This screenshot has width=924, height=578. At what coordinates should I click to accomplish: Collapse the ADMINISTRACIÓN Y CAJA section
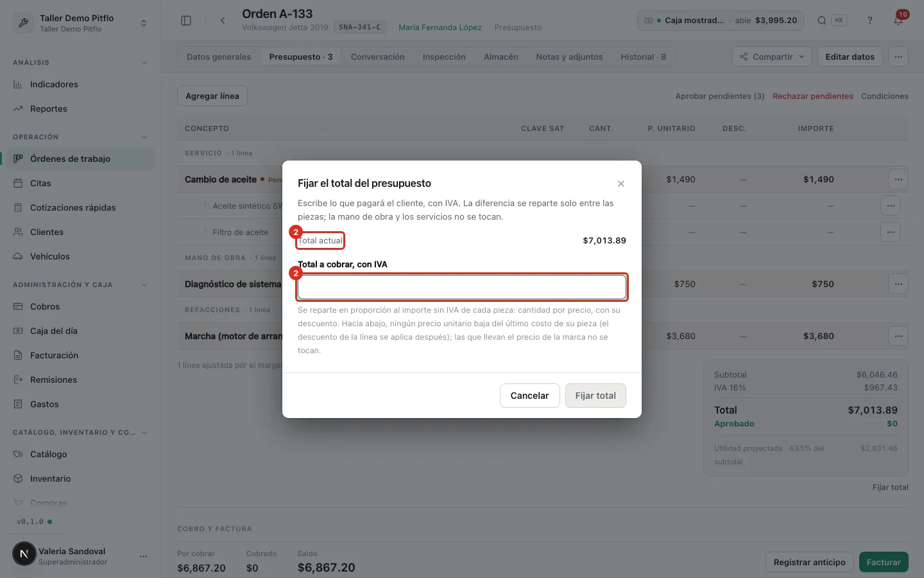tap(144, 285)
